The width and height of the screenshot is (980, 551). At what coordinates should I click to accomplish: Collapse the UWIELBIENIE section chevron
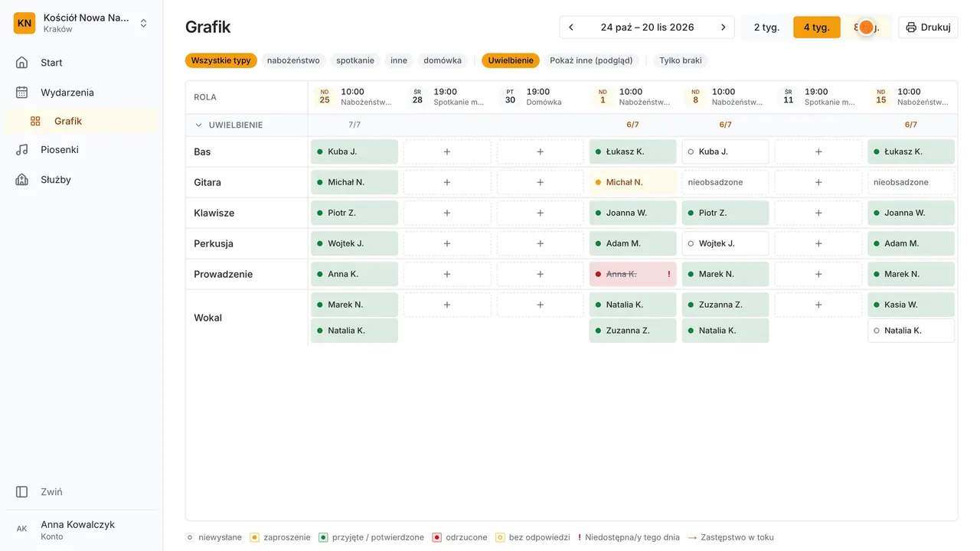point(199,126)
